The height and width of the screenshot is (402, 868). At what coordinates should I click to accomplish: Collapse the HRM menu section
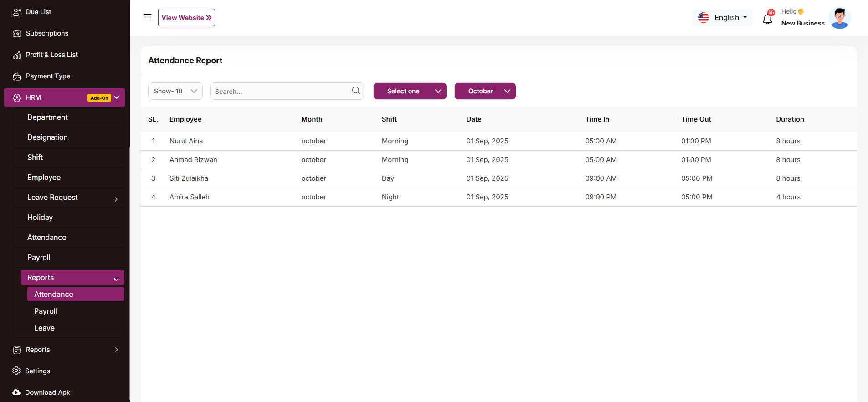click(x=117, y=97)
